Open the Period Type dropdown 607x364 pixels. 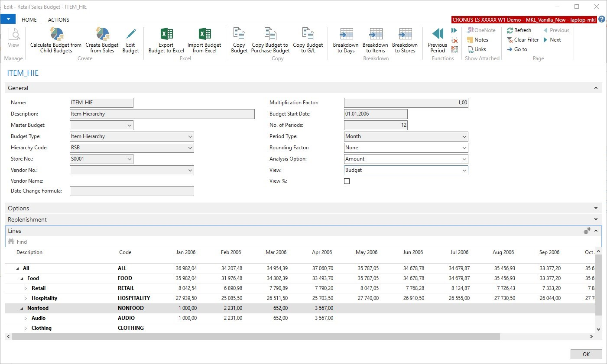(464, 137)
